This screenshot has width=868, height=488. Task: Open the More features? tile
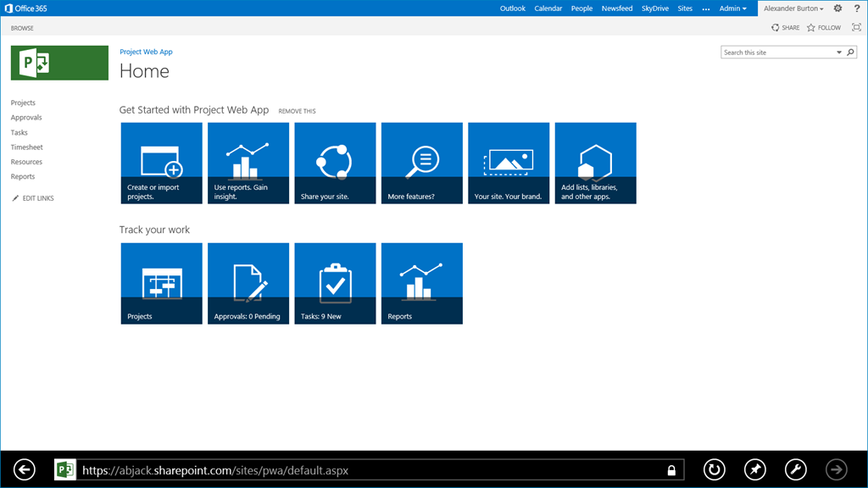coord(422,164)
